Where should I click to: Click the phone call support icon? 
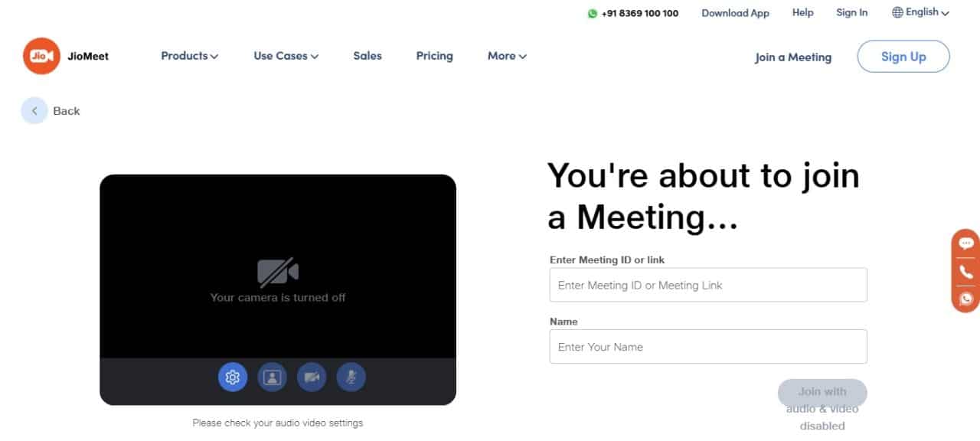966,272
